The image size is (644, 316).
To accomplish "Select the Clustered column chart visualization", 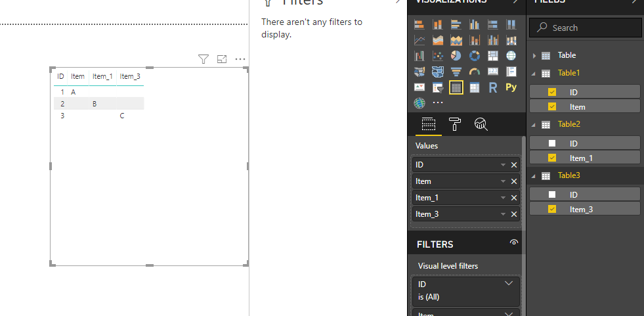I will [475, 25].
